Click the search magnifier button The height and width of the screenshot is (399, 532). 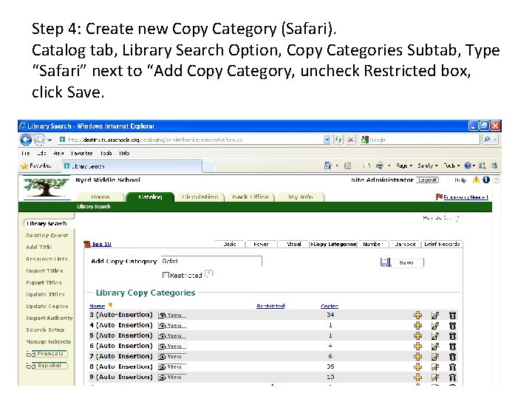pos(487,140)
